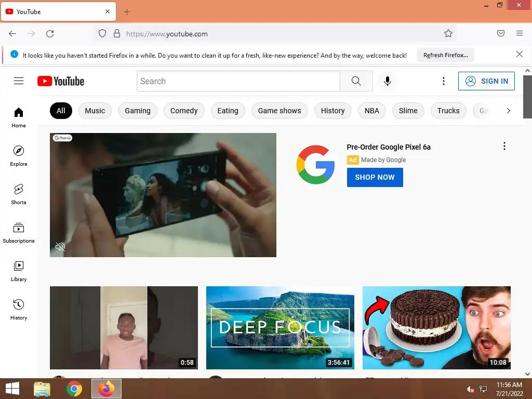The height and width of the screenshot is (399, 532).
Task: Dismiss the Firefox refresh notification
Action: tap(520, 54)
